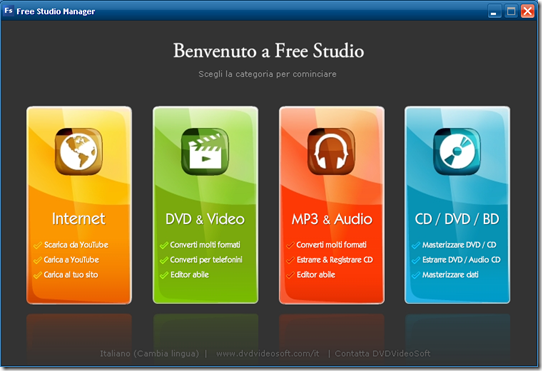Open the DVD & Video clapperboard icon
Image resolution: width=542 pixels, height=371 pixels.
[205, 151]
